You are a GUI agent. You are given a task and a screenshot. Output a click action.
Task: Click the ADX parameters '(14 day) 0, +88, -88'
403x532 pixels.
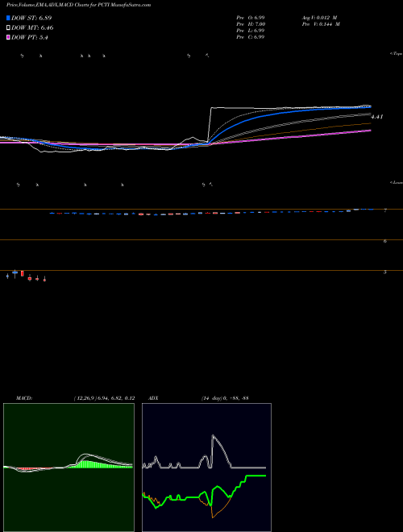225,397
